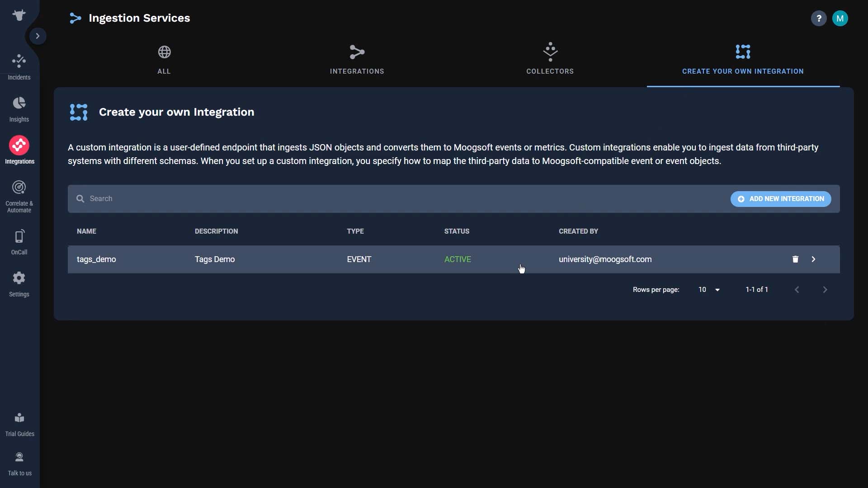This screenshot has width=868, height=488.
Task: Open the Insights section
Action: [19, 109]
